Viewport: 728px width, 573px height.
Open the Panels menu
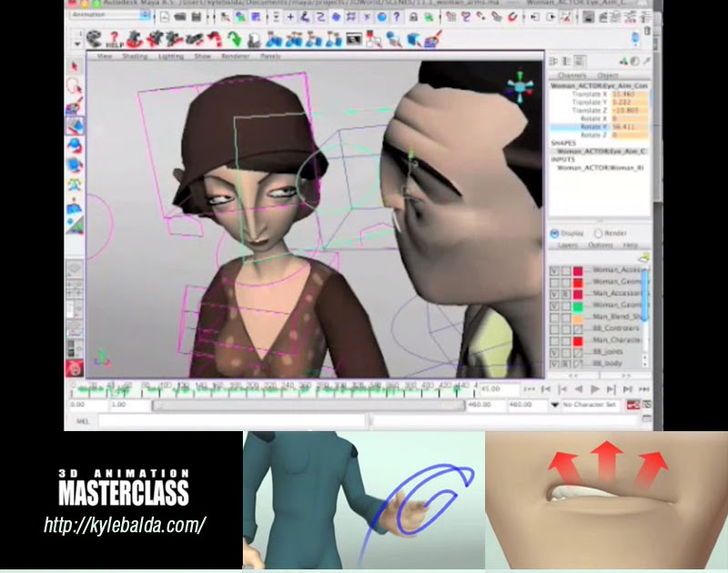point(270,56)
